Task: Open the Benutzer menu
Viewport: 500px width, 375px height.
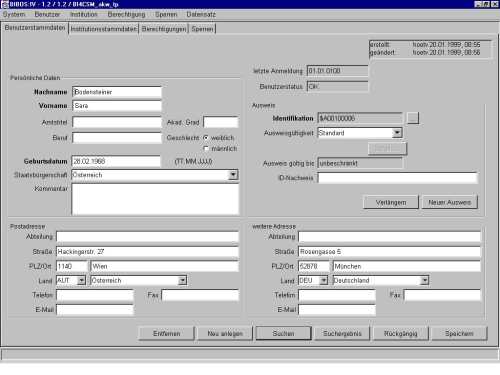Action: [47, 15]
